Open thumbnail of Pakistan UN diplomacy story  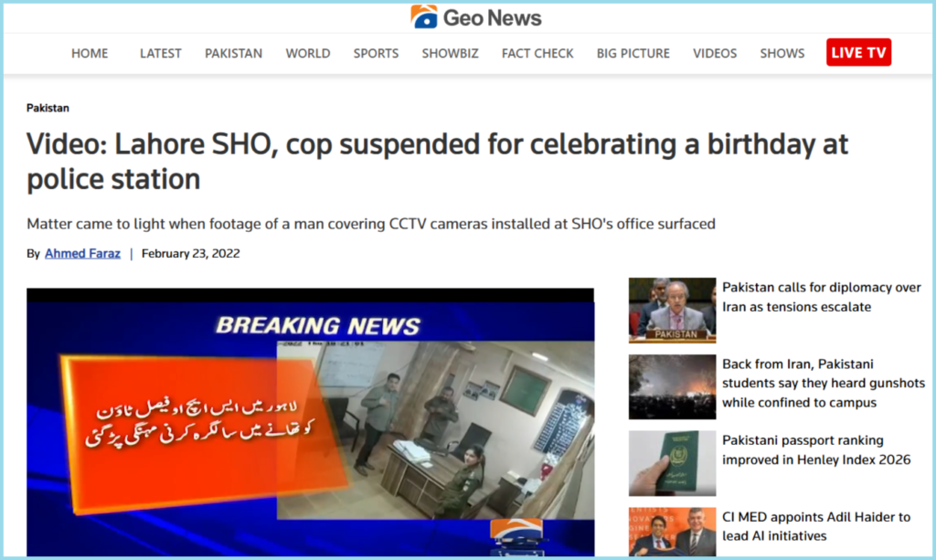tap(672, 310)
